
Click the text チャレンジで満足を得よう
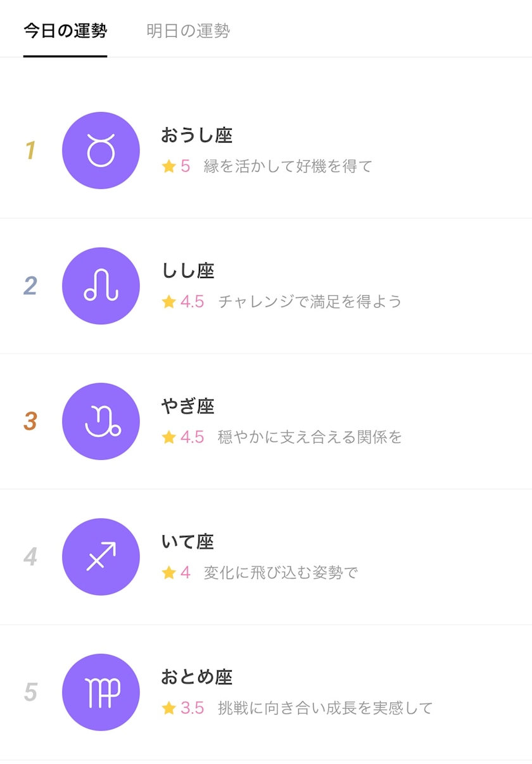[x=310, y=302]
